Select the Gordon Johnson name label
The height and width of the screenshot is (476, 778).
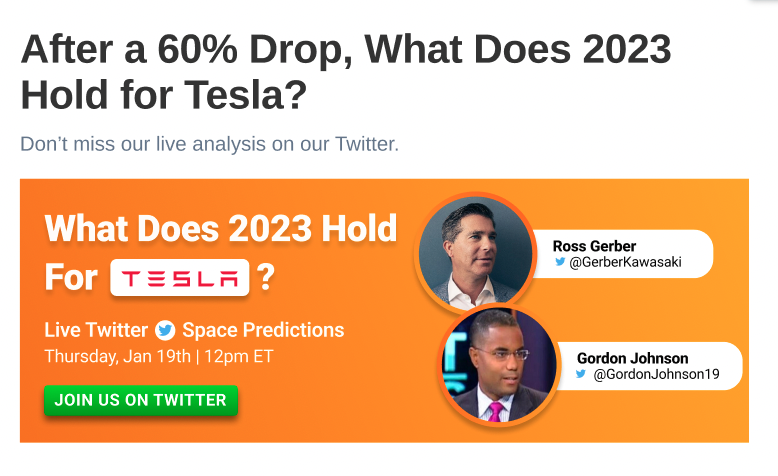tap(633, 358)
